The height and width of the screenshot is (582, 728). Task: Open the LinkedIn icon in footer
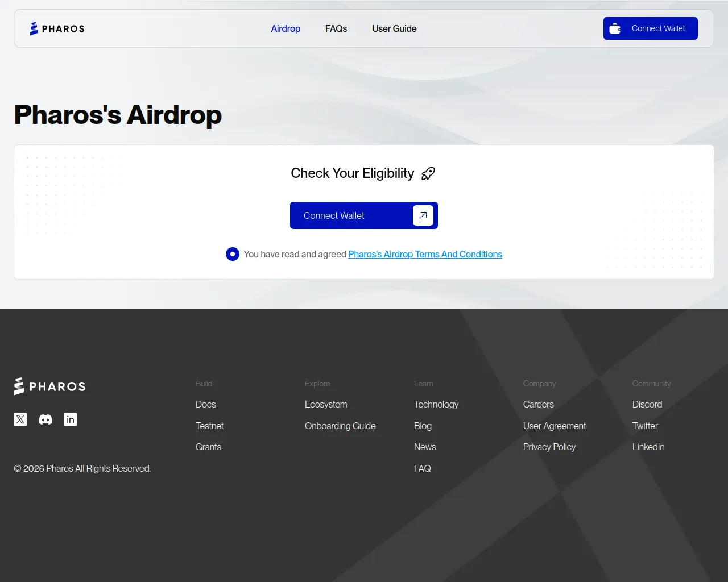tap(71, 419)
